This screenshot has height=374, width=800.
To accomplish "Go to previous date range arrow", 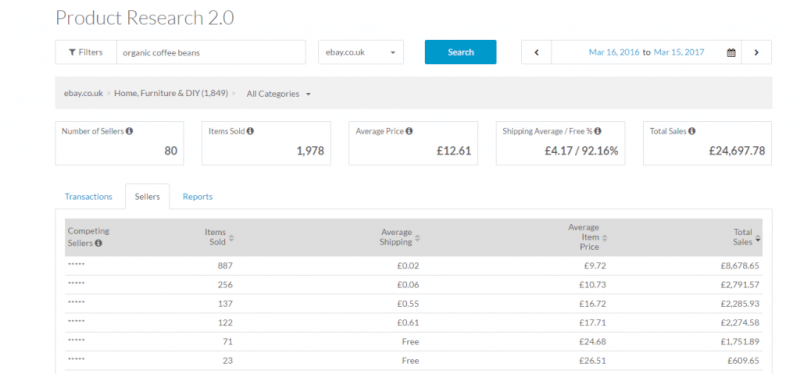I will [x=536, y=53].
